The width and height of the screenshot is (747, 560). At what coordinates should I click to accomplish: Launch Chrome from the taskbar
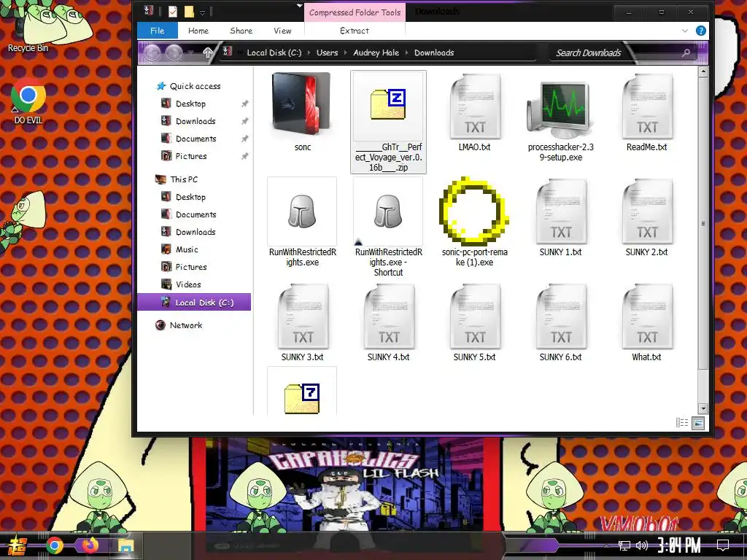[54, 545]
